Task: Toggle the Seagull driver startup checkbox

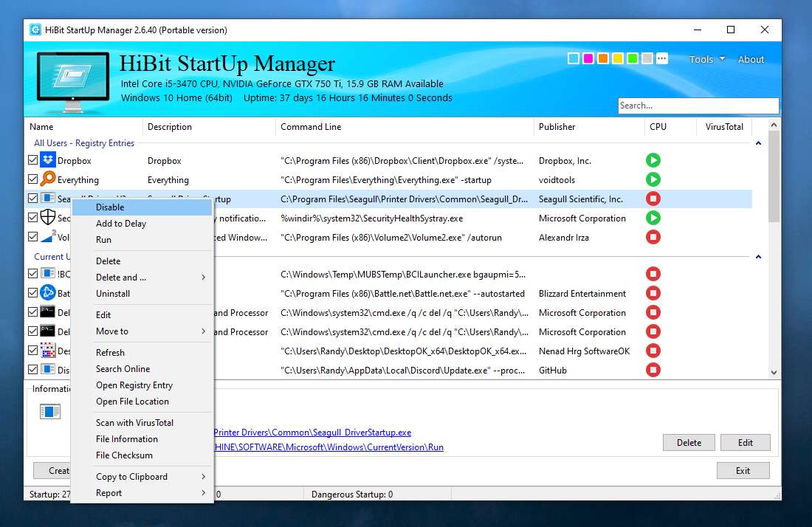Action: coord(32,199)
